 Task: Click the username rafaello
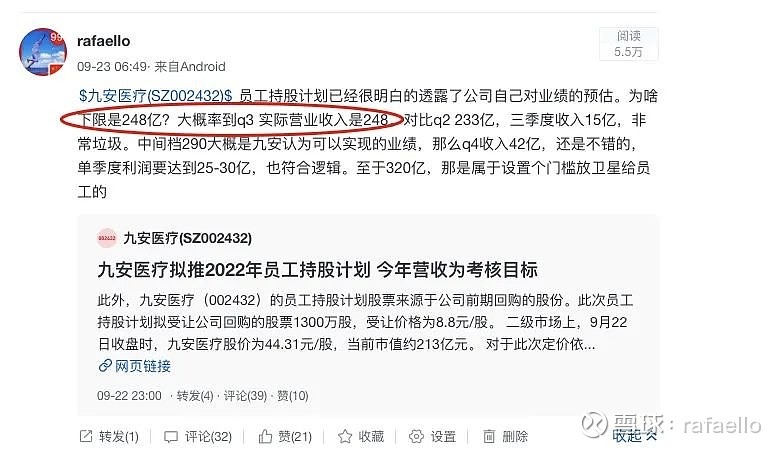104,40
